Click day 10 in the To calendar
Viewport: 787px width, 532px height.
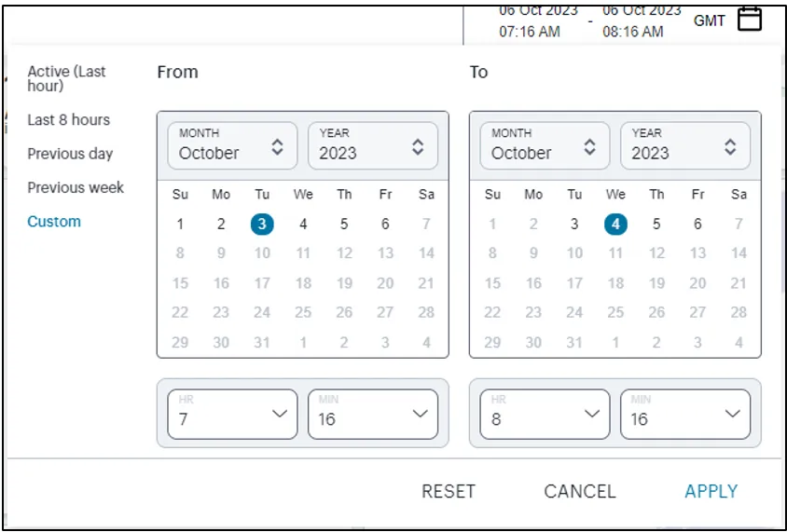point(574,253)
